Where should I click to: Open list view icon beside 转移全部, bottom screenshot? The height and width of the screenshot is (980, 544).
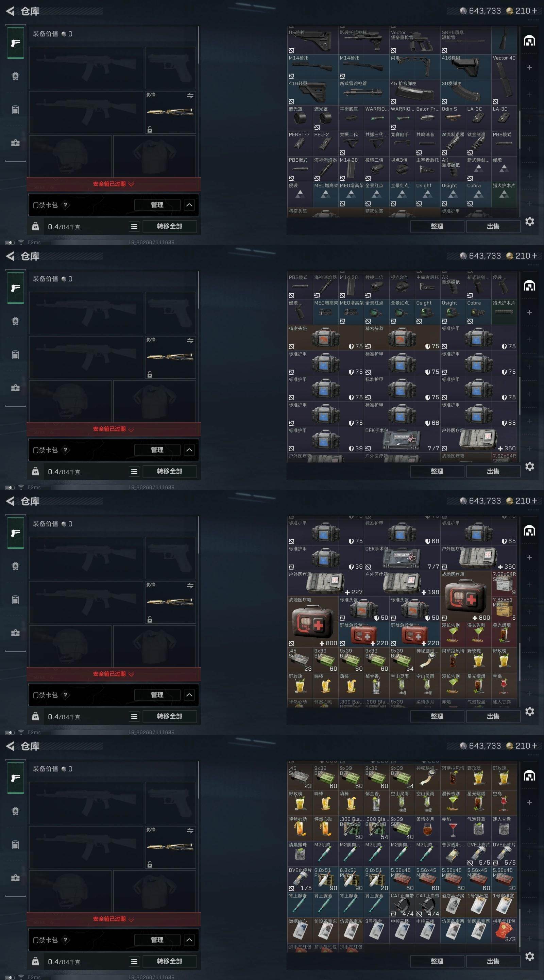click(x=134, y=961)
